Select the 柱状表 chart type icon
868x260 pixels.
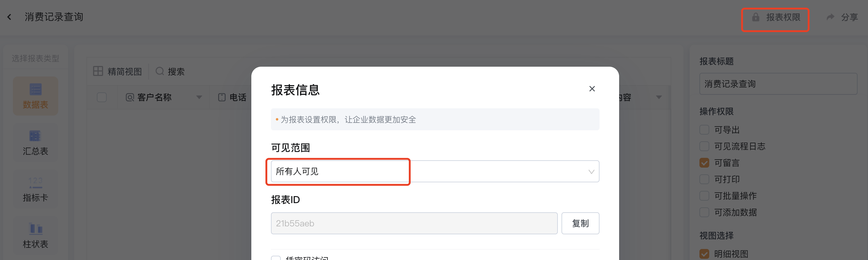pyautogui.click(x=35, y=228)
